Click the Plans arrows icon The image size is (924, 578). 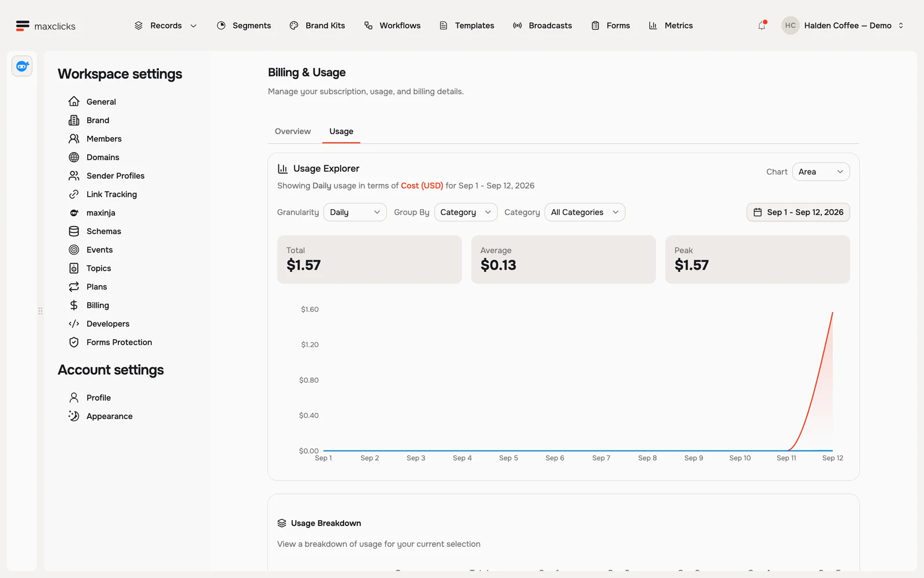coord(74,287)
